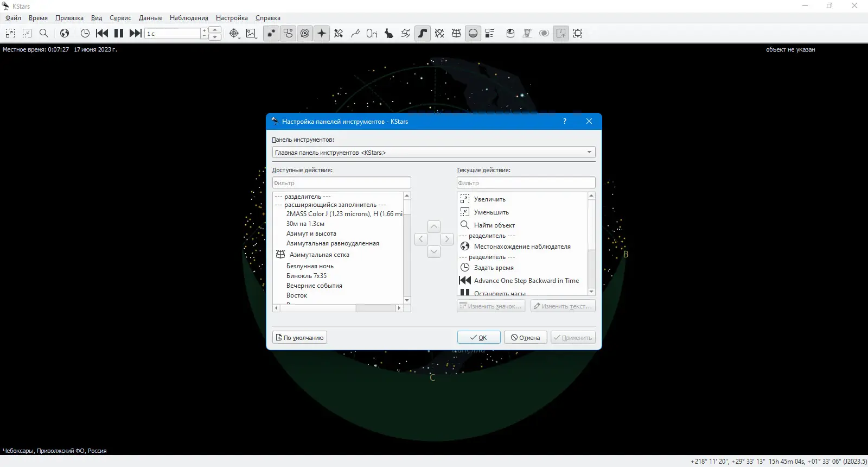868x467 pixels.
Task: Click the magnifier Find Object toolbar icon
Action: 44,33
